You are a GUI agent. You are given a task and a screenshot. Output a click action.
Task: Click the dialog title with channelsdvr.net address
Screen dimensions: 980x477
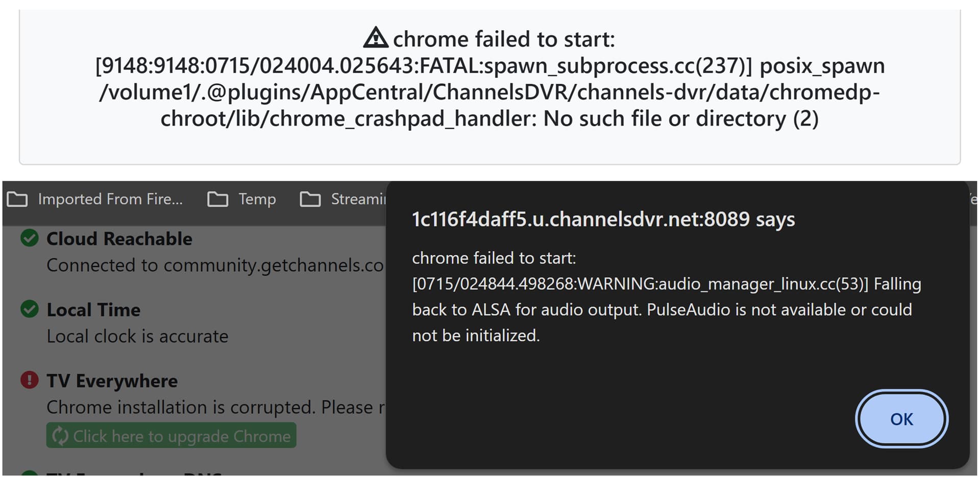click(x=603, y=219)
